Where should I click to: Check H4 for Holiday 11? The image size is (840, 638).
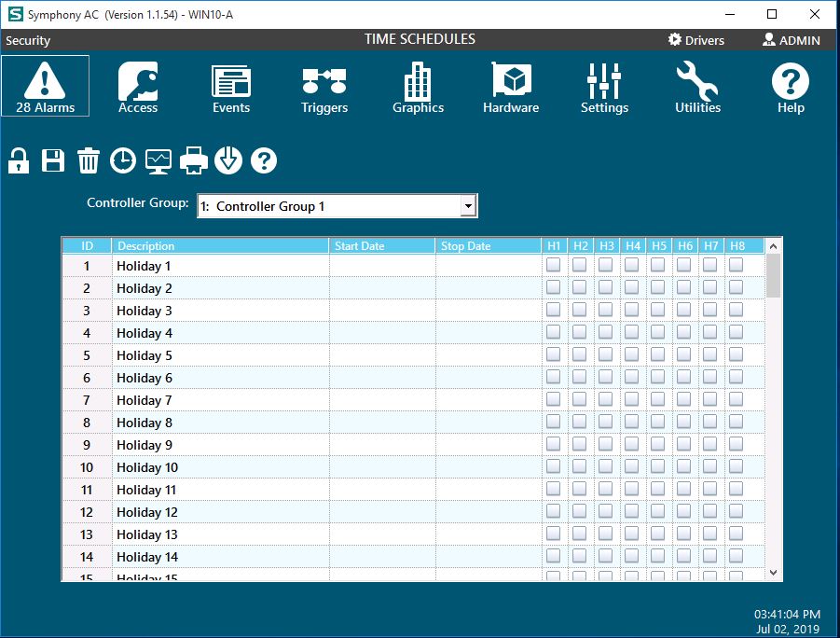coord(632,489)
